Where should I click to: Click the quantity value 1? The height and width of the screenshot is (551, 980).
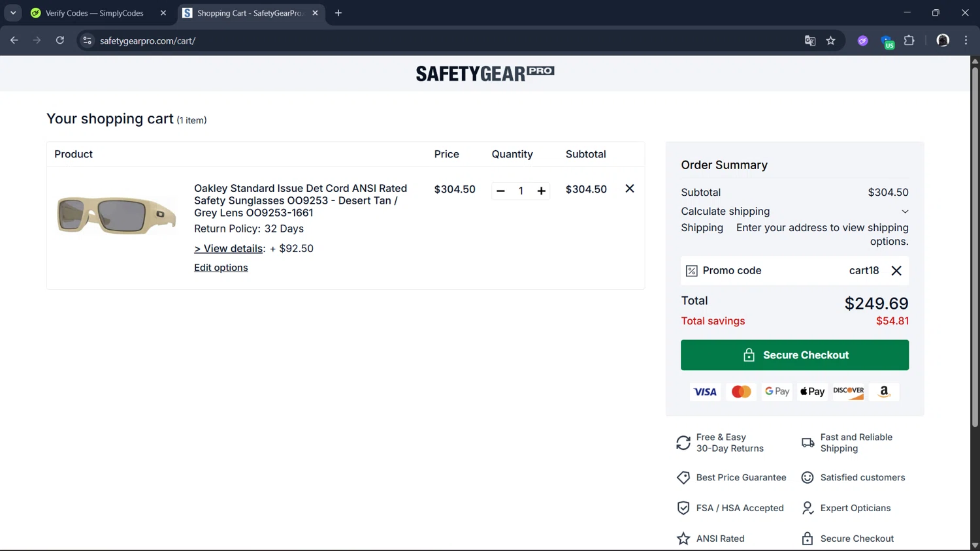[521, 191]
